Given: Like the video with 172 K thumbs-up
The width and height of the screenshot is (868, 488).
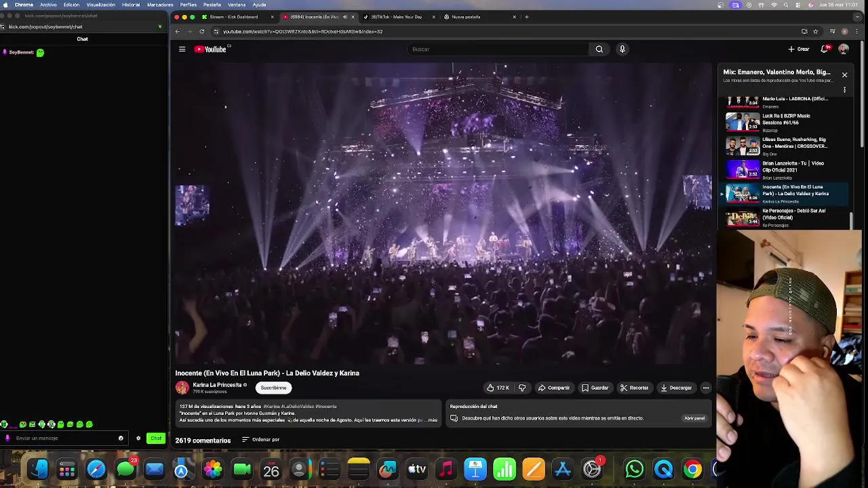Looking at the screenshot, I should pos(498,388).
